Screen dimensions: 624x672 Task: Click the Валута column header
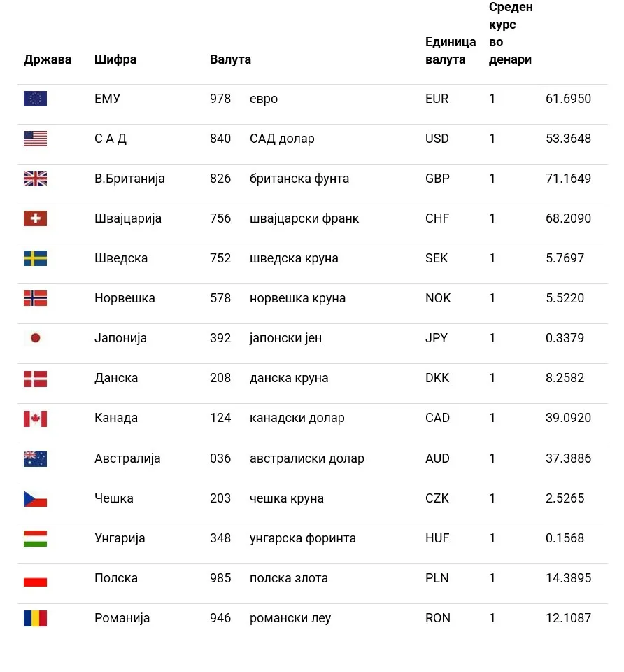click(230, 59)
